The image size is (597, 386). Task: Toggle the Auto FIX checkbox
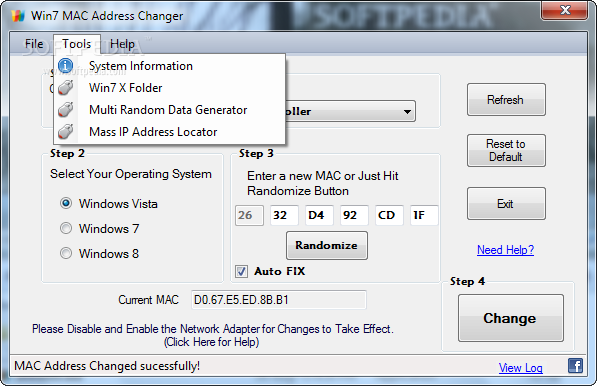pyautogui.click(x=241, y=271)
